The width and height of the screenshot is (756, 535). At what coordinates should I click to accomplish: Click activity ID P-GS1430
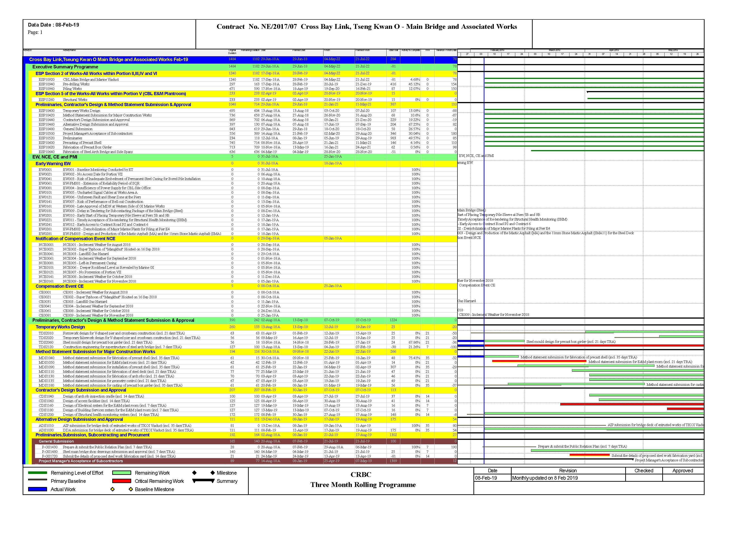[50, 447]
